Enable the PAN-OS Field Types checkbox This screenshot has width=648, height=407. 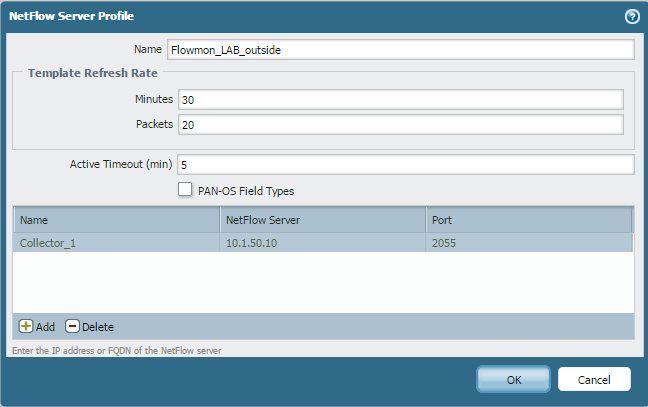point(185,189)
